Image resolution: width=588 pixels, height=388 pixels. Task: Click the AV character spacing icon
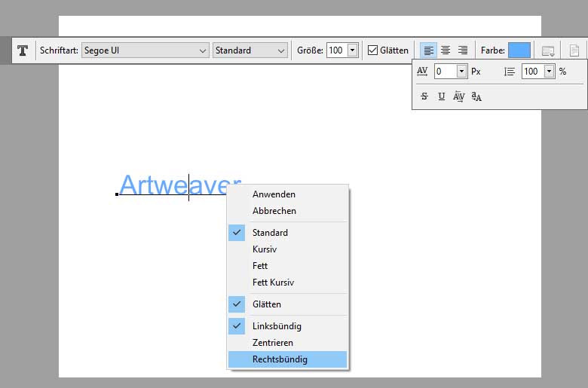click(422, 72)
